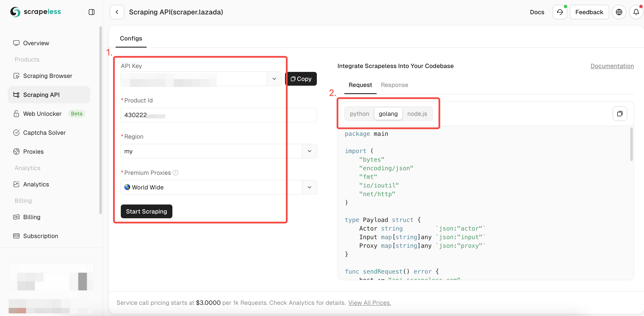Open the Documentation link
Viewport: 644px width, 316px height.
(612, 66)
